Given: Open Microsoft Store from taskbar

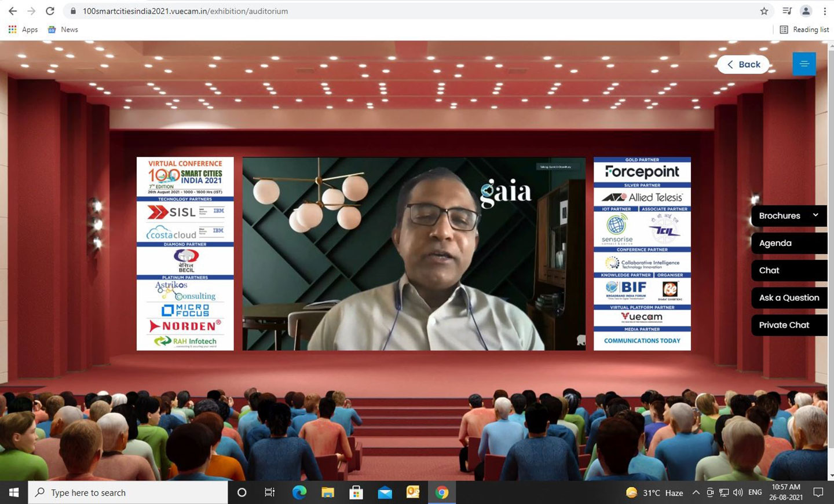Looking at the screenshot, I should point(356,492).
